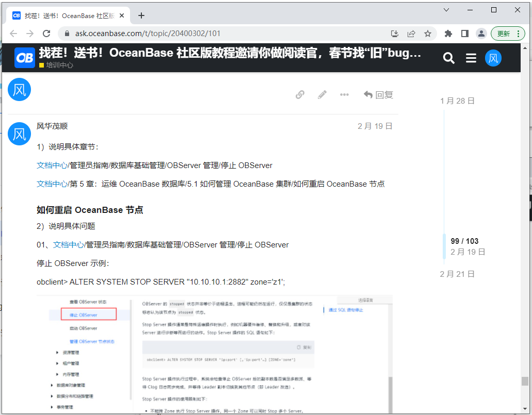Click the topic title in forum header
Screen dimensions: 532x415
[230, 53]
